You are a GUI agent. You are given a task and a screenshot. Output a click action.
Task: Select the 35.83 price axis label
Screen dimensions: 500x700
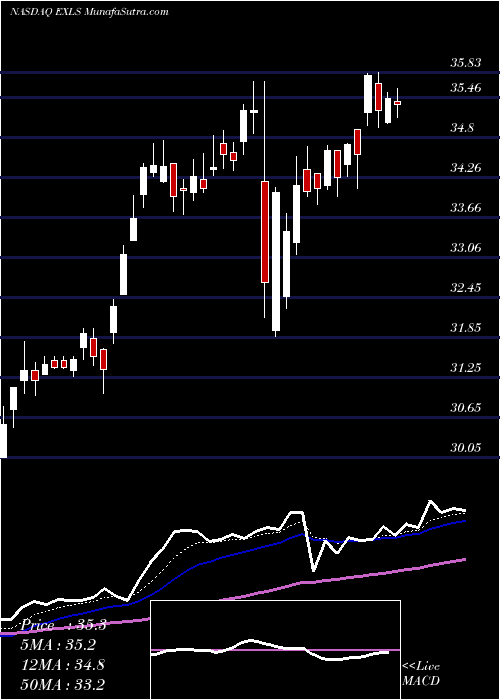(x=466, y=63)
